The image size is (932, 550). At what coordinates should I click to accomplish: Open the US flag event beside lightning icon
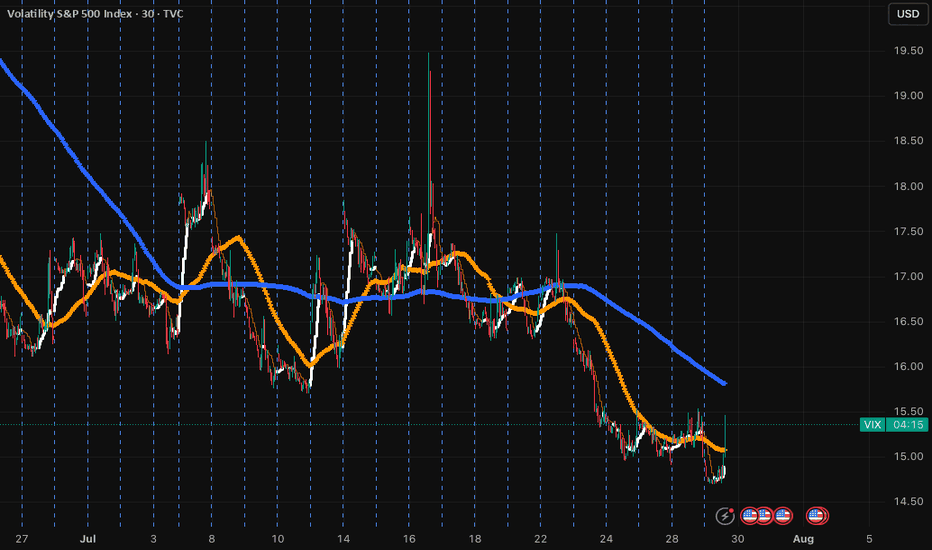coord(750,516)
